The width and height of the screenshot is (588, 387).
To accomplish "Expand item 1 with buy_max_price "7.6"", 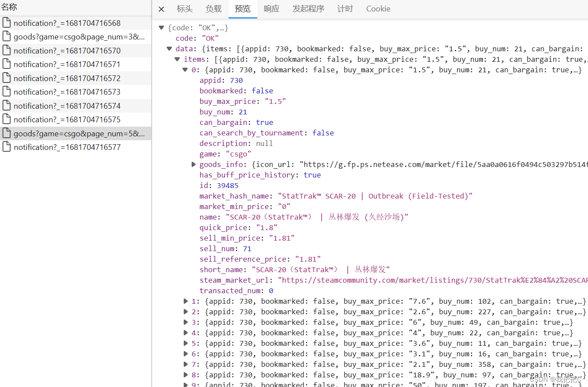I will [185, 301].
